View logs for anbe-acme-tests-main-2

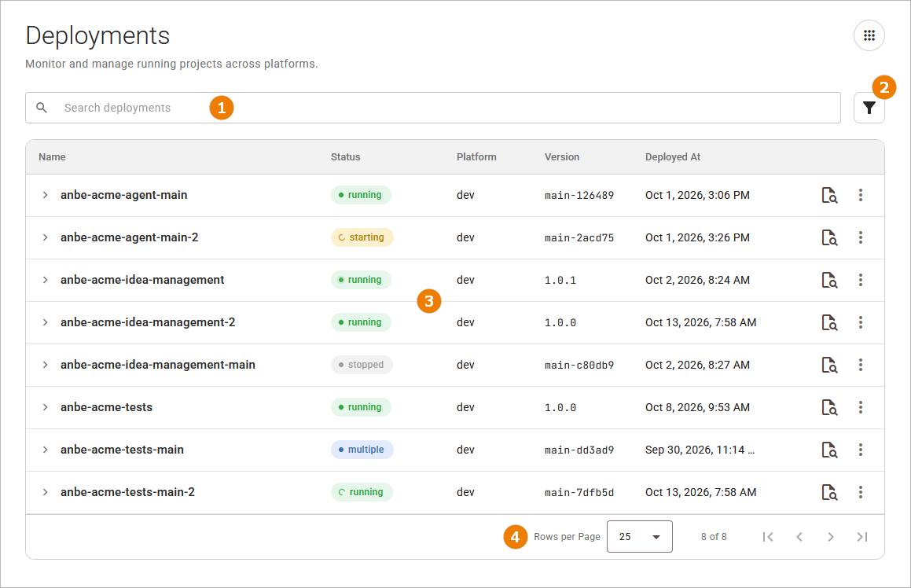pos(829,492)
